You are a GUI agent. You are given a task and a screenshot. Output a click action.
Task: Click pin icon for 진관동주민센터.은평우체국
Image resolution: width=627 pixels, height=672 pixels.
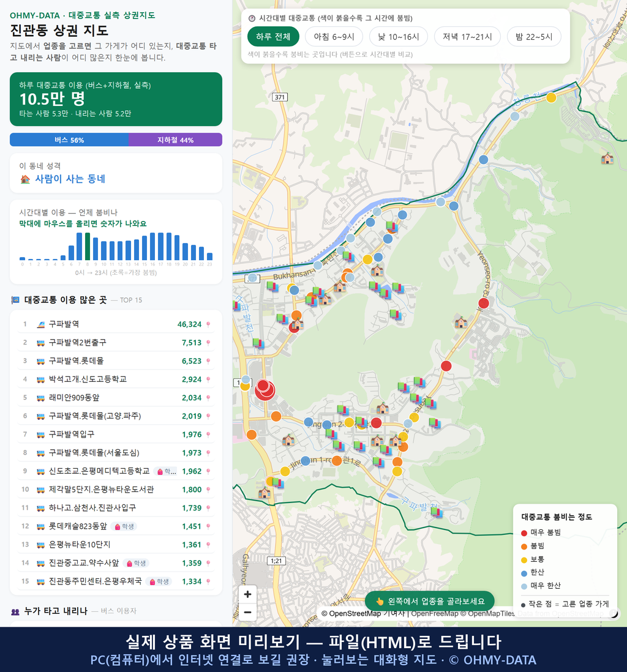pos(208,581)
